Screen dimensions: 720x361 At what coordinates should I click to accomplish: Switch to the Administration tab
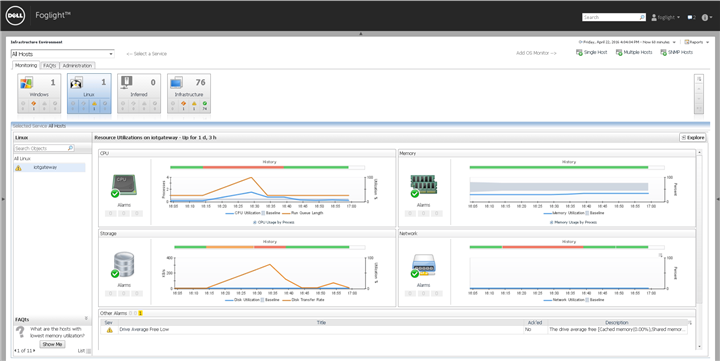click(x=77, y=66)
